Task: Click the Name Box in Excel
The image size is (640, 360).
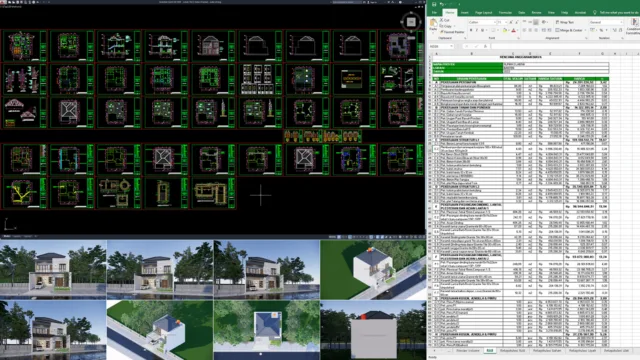Action: (440, 47)
